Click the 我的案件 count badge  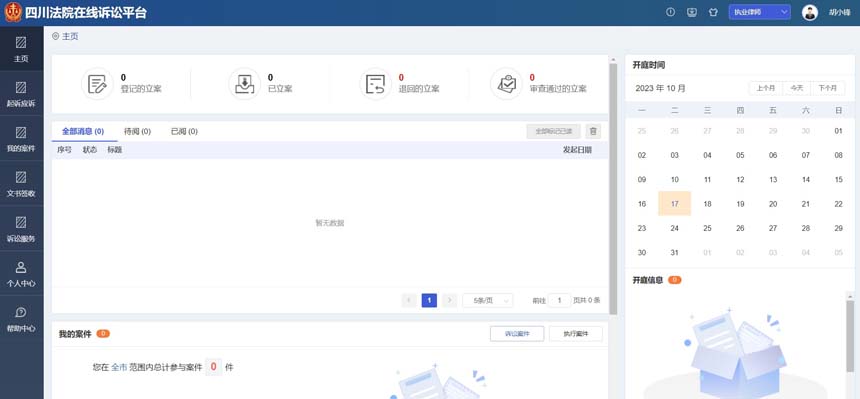coord(103,333)
